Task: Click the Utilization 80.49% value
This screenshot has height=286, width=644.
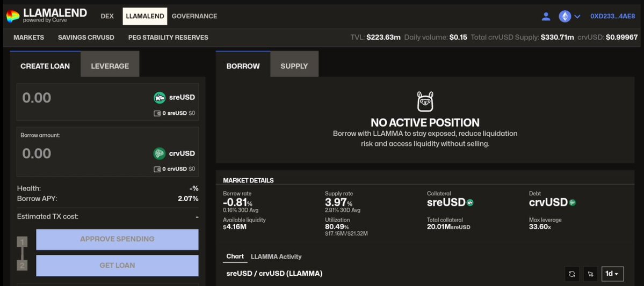Action: click(337, 226)
